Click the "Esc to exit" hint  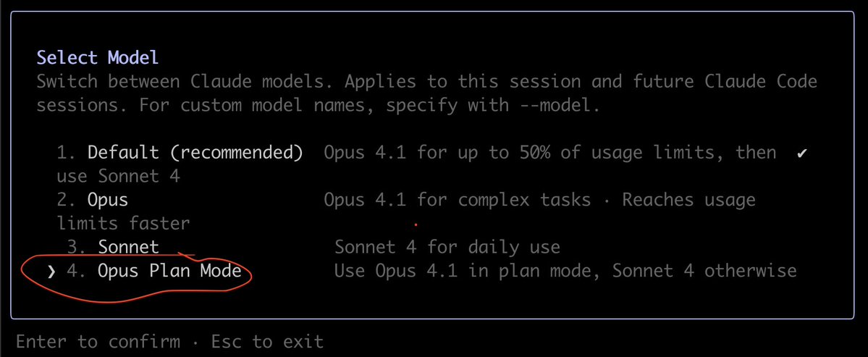(267, 341)
